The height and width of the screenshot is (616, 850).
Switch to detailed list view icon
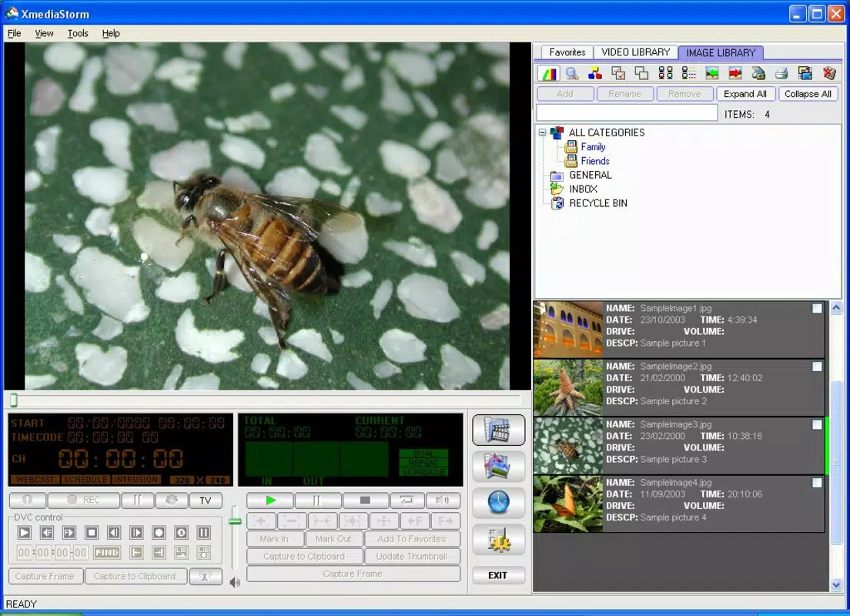tap(688, 73)
